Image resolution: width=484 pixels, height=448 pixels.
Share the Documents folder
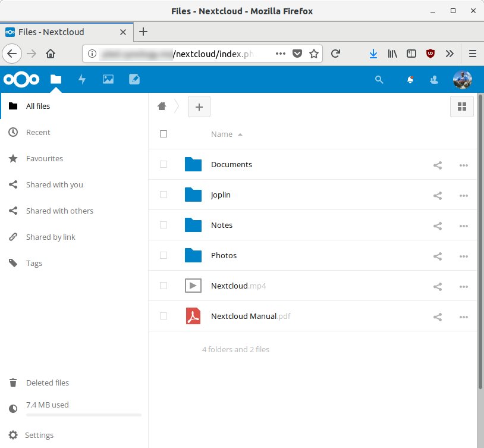[x=438, y=165]
